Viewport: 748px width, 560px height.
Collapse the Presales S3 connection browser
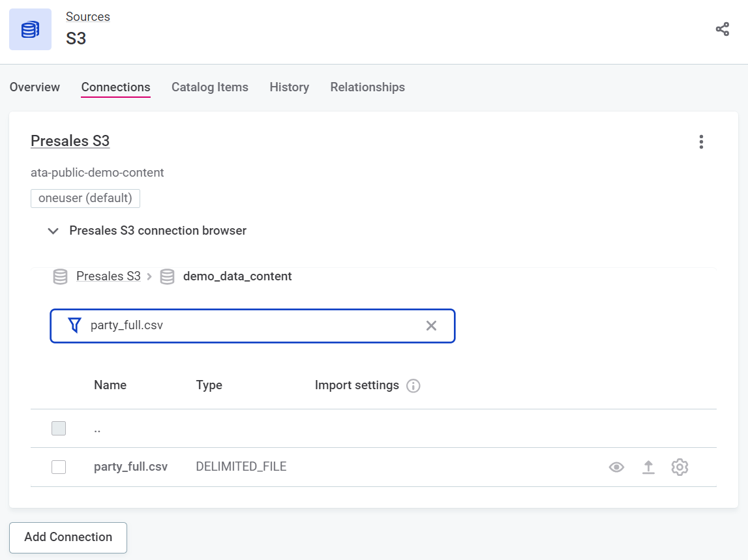point(53,231)
